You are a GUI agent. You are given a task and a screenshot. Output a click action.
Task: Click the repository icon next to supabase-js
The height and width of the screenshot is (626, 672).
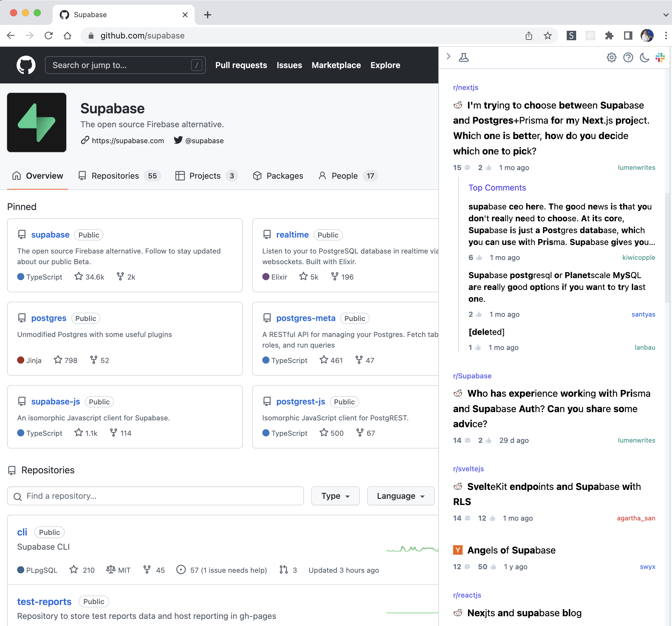click(x=21, y=401)
